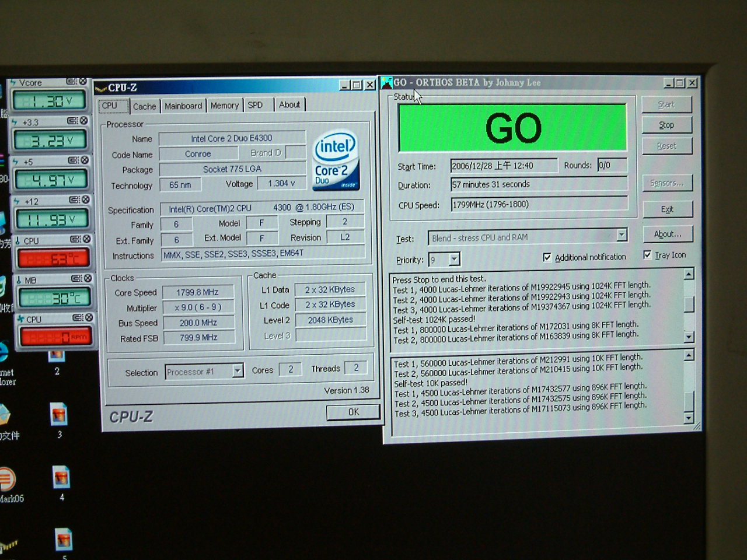747x560 pixels.
Task: Open desktop file icon labeled 4
Action: [x=61, y=478]
